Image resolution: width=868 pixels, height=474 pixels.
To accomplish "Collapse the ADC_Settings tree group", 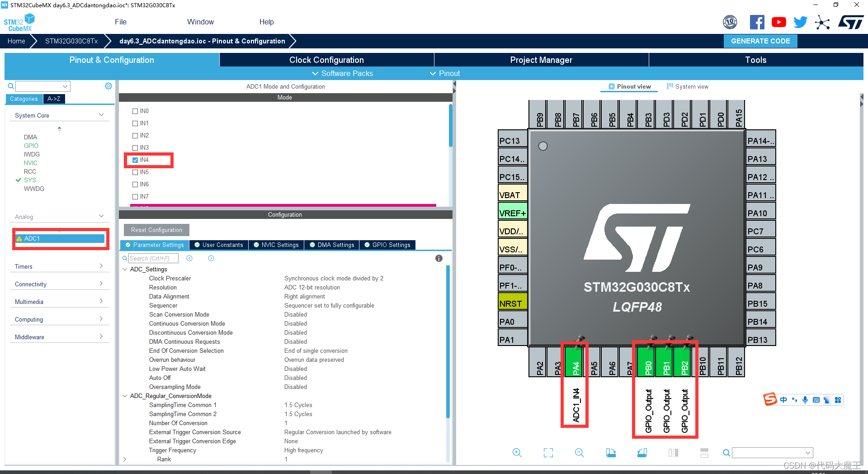I will point(125,269).
